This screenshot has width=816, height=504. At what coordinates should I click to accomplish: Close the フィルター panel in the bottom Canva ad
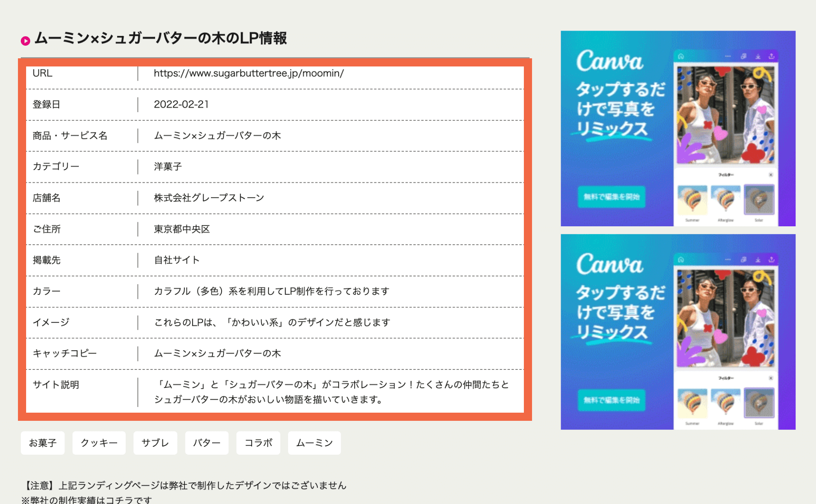[771, 378]
